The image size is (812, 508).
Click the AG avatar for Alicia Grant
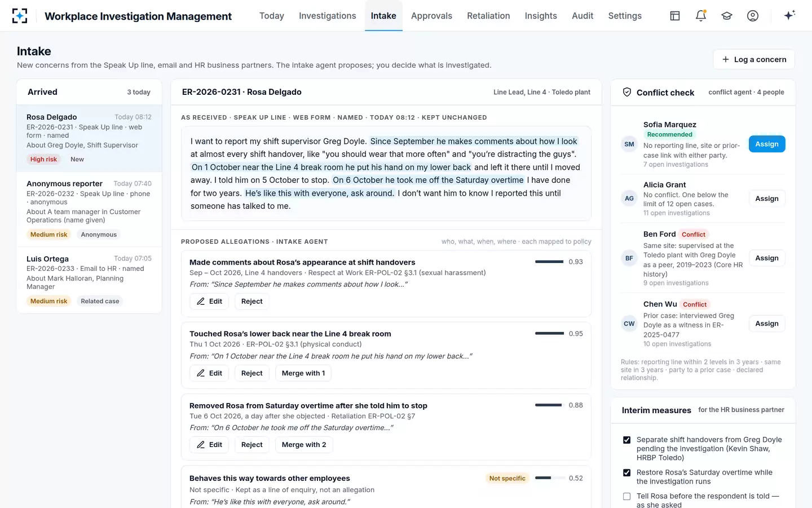click(629, 198)
